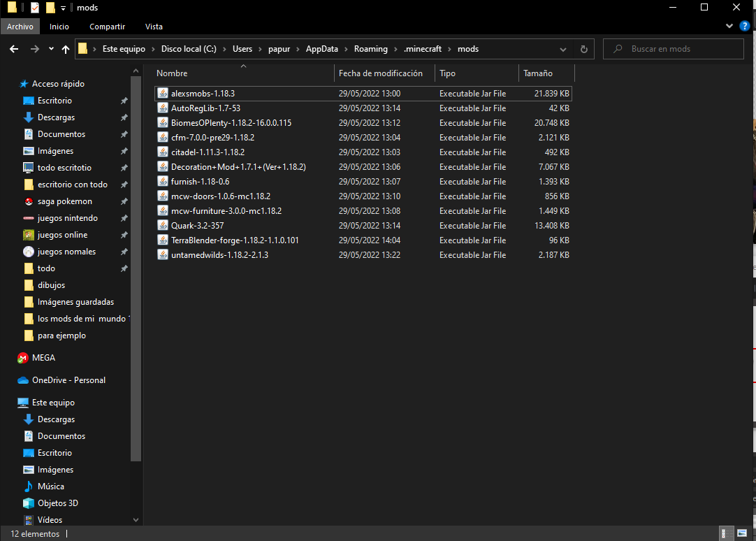Expand address bar history dropdown
The height and width of the screenshot is (541, 756).
point(562,49)
